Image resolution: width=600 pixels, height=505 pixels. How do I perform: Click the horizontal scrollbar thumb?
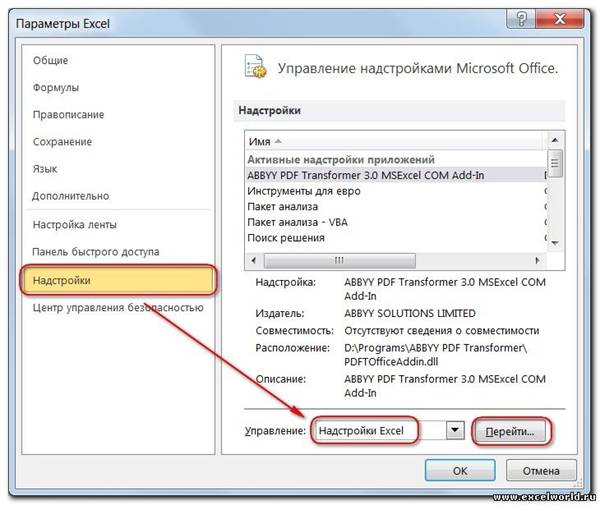click(x=340, y=261)
